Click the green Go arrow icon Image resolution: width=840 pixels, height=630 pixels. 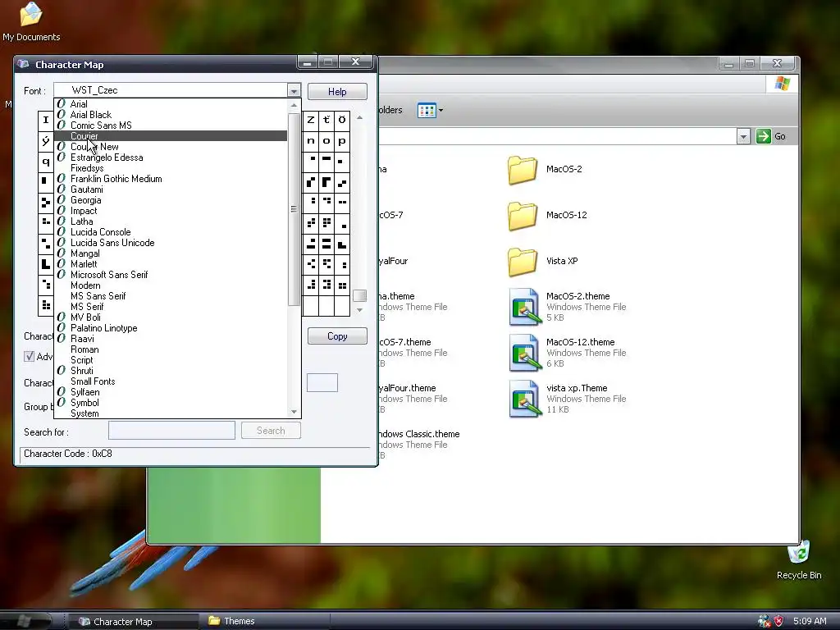[763, 136]
